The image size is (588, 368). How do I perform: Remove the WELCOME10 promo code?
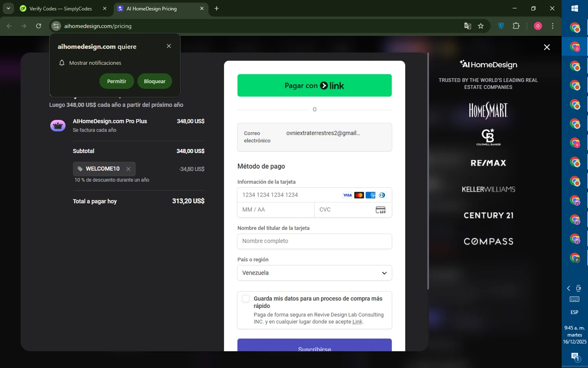coord(128,169)
